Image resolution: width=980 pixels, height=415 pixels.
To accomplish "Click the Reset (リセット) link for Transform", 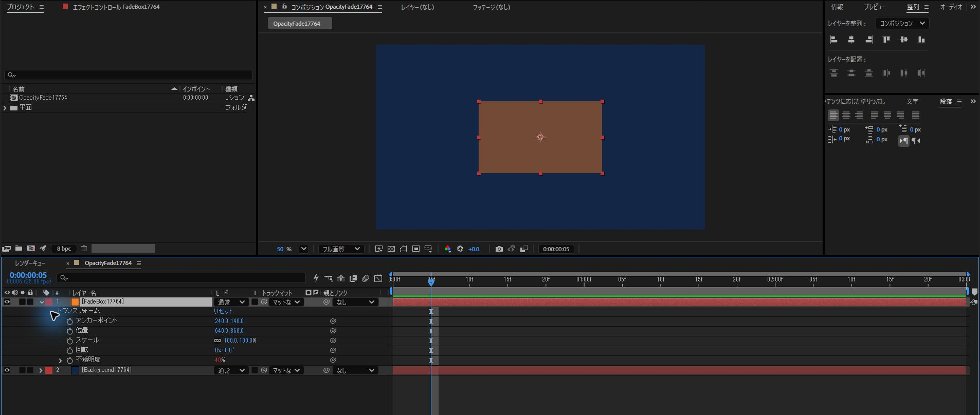I will point(223,311).
